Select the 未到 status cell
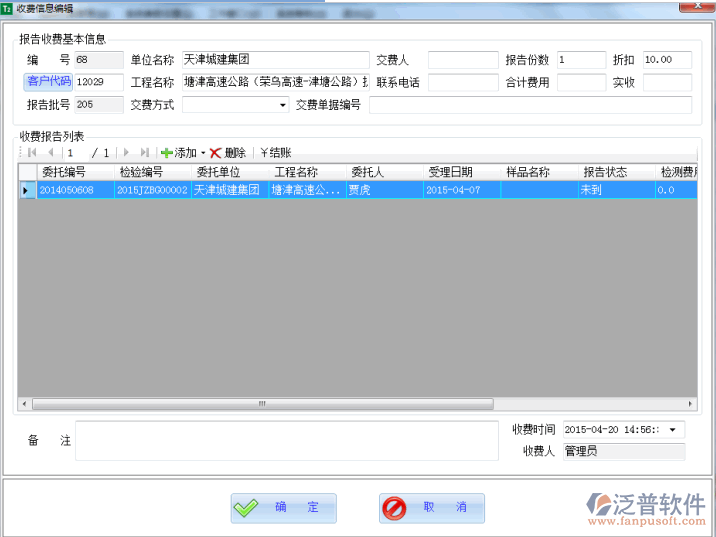This screenshot has width=716, height=537. coord(617,190)
